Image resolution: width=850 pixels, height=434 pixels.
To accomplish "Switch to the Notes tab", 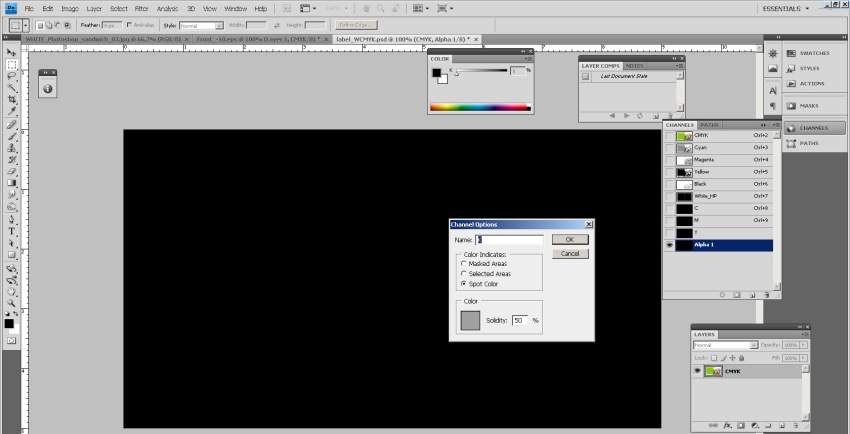I will (634, 66).
